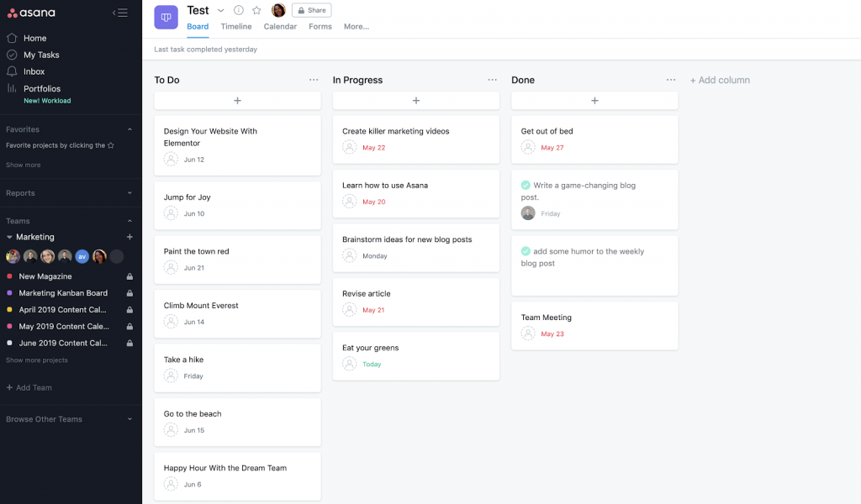Open the Calendar tab
The image size is (861, 504).
point(280,27)
